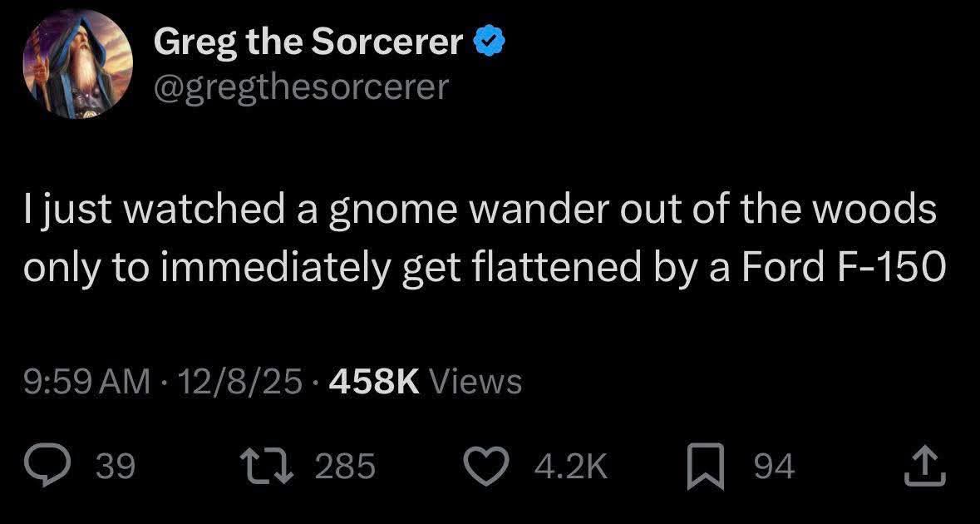Viewport: 980px width, 524px height.
Task: Click the 9:59 AM timestamp
Action: (x=86, y=382)
